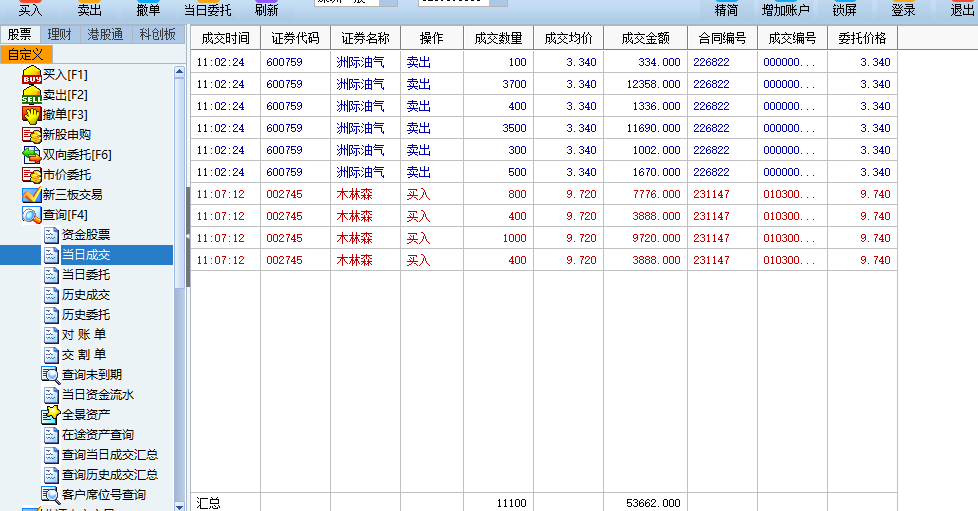Sort by the 证券名称 column header
Viewport: 978px width, 511px height.
[366, 38]
